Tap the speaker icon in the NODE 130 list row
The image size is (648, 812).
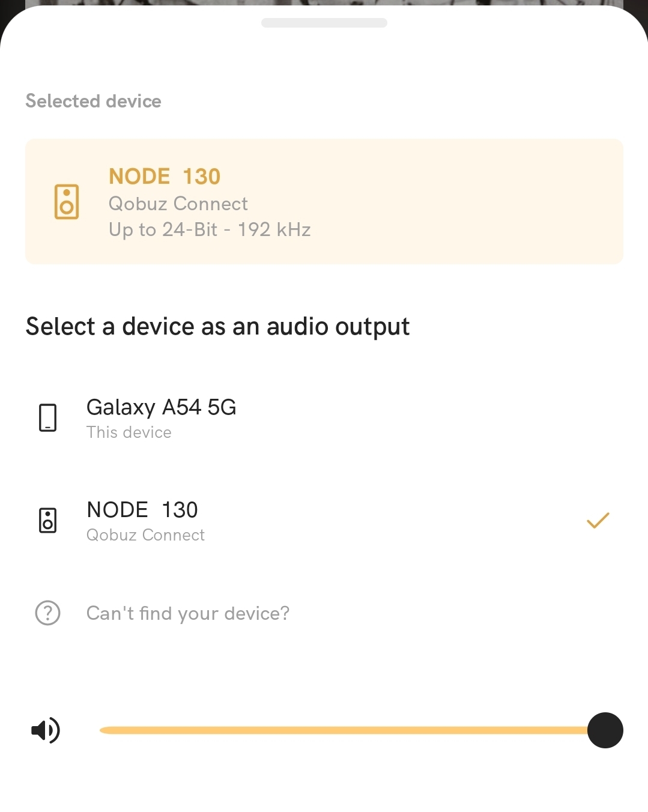pyautogui.click(x=47, y=520)
